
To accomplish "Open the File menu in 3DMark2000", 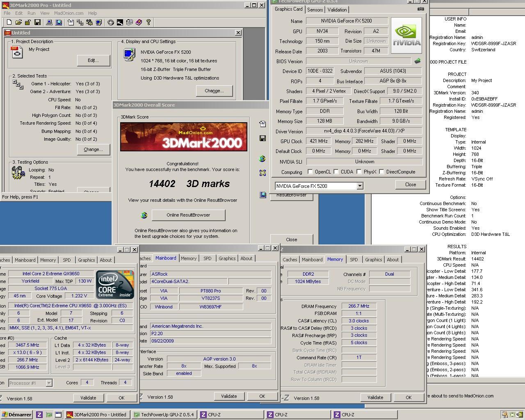I will click(x=7, y=13).
